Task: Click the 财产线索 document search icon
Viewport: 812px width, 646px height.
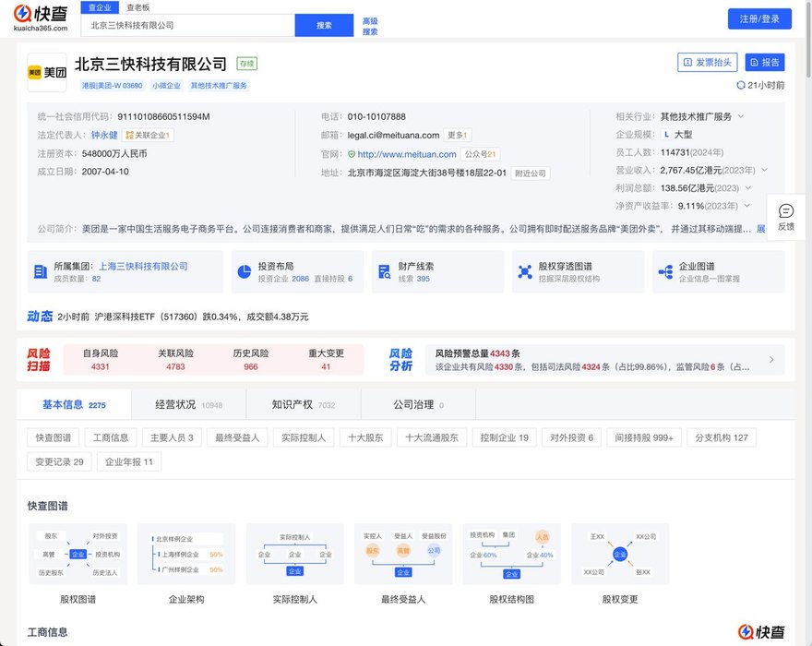Action: tap(384, 271)
